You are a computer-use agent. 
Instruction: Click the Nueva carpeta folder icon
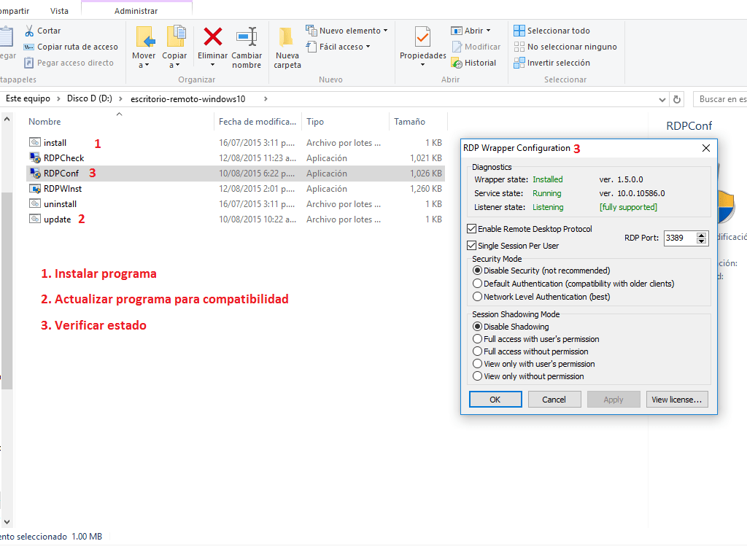287,37
